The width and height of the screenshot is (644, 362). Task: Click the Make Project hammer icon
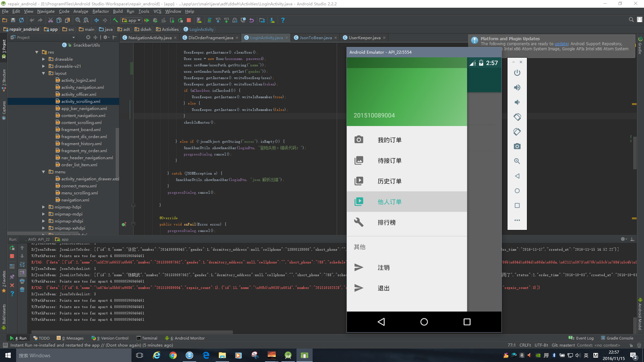coord(115,20)
